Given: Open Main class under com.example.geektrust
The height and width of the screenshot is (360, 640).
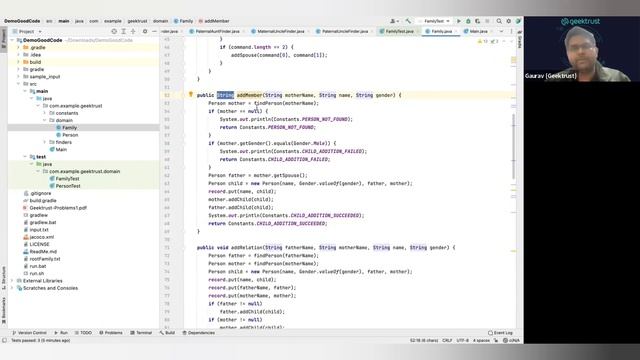Looking at the screenshot, I should click(61, 149).
